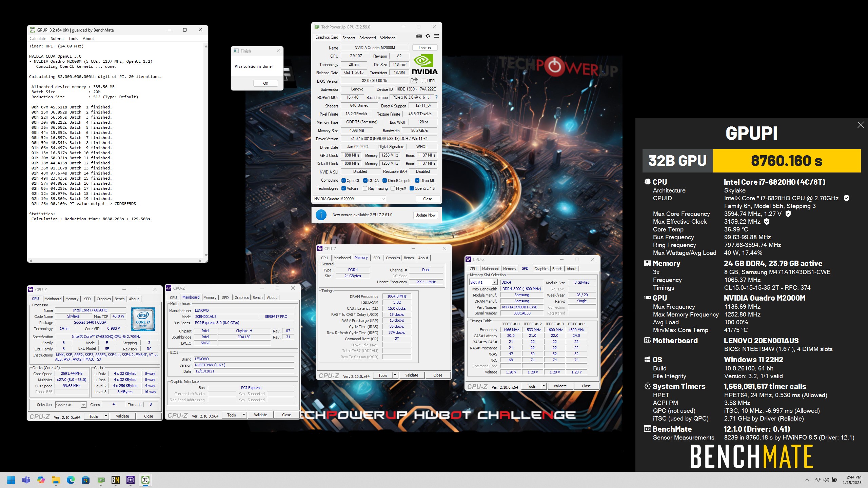Click the volume icon in system tray
The width and height of the screenshot is (868, 488).
(x=826, y=480)
